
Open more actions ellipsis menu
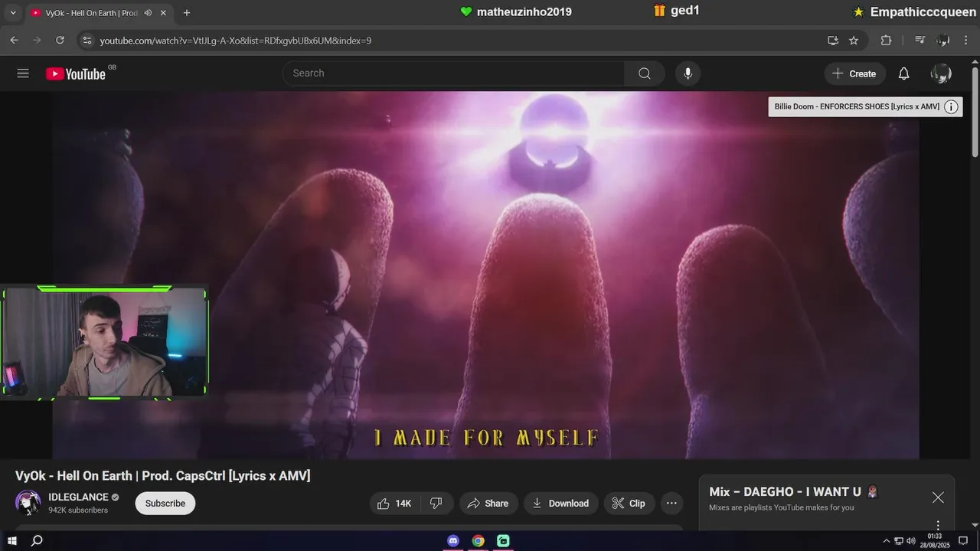point(671,503)
